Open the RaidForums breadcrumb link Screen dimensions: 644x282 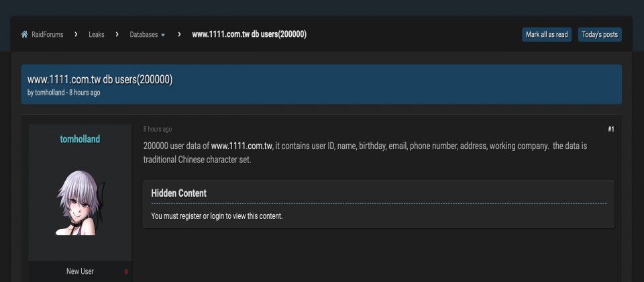47,34
